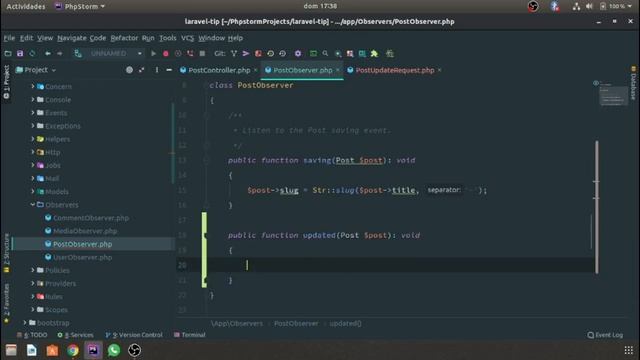The height and width of the screenshot is (360, 640).
Task: Click the Git Commit arrow icon
Action: pos(246,53)
